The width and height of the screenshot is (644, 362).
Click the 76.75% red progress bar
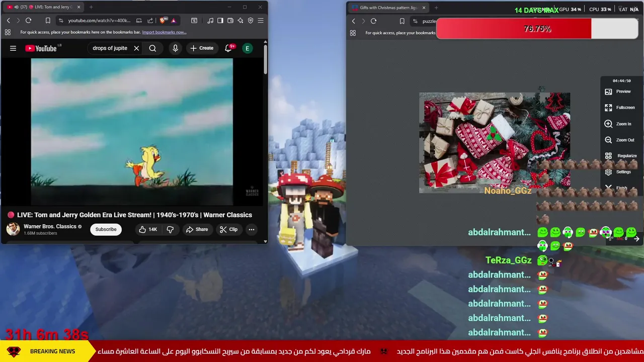tap(537, 29)
